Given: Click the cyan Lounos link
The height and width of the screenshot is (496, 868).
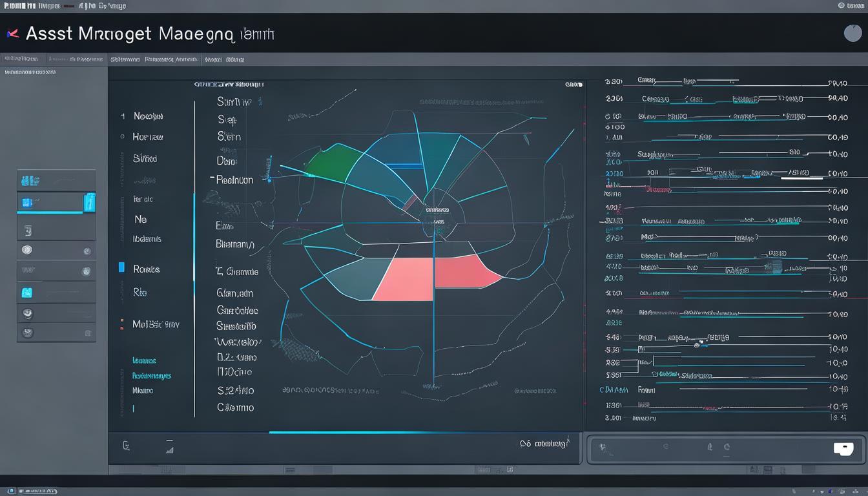Looking at the screenshot, I should click(x=144, y=360).
